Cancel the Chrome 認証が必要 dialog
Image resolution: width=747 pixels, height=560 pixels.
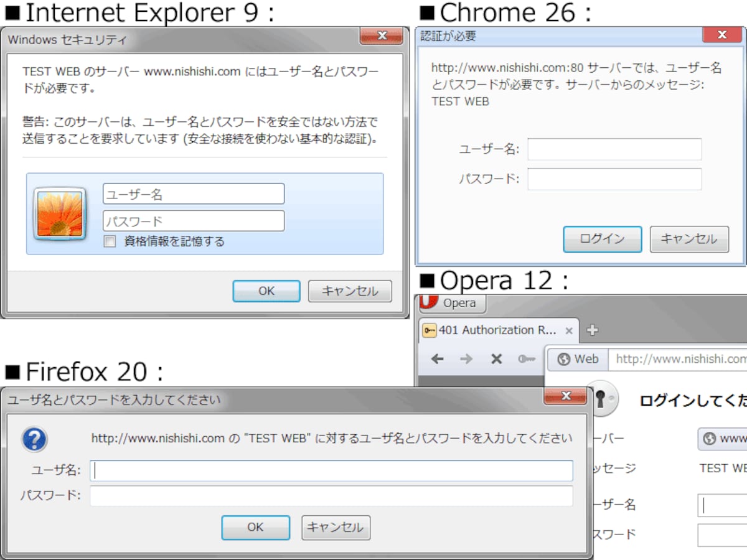(x=689, y=239)
